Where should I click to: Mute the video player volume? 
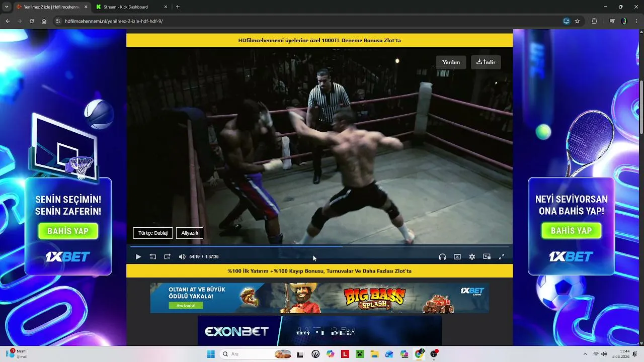click(x=182, y=257)
